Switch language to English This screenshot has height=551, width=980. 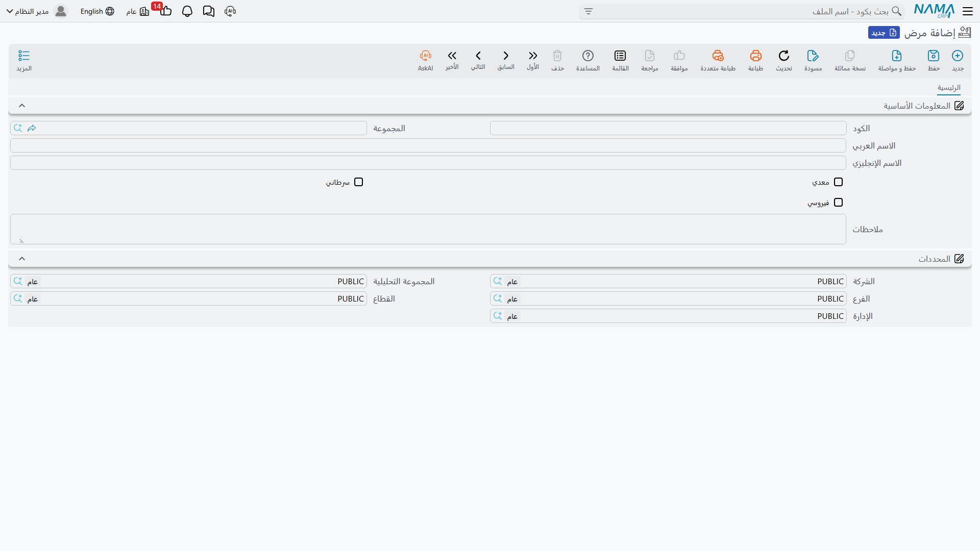coord(97,11)
